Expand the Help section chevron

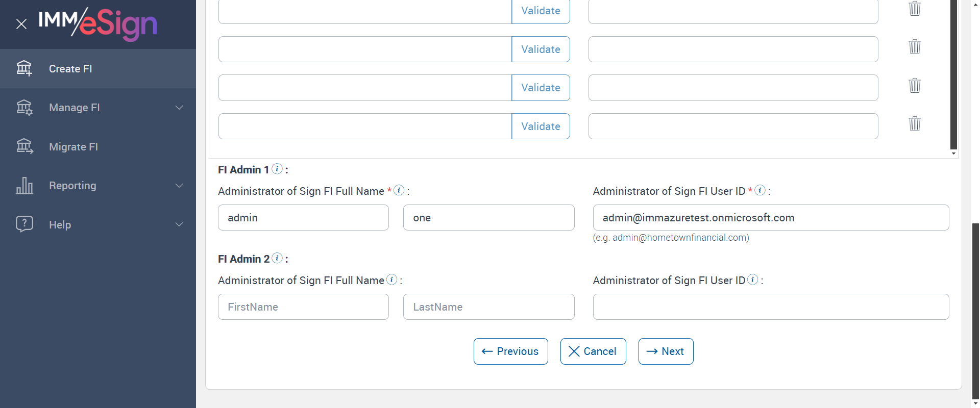click(x=179, y=224)
